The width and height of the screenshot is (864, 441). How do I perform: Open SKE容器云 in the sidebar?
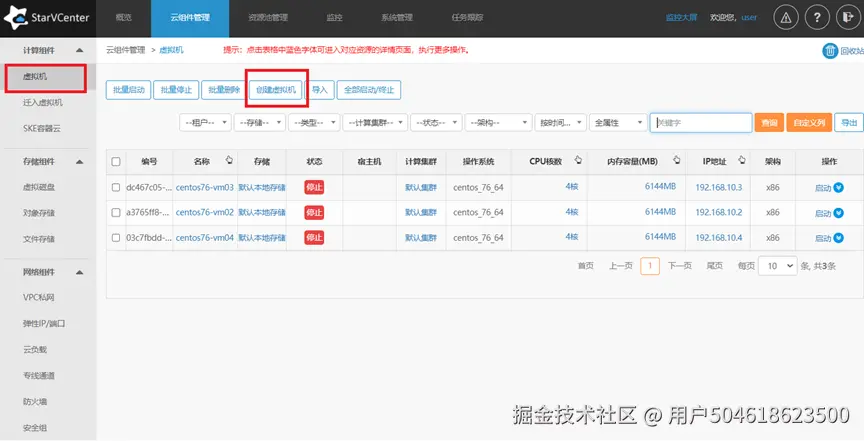click(42, 128)
